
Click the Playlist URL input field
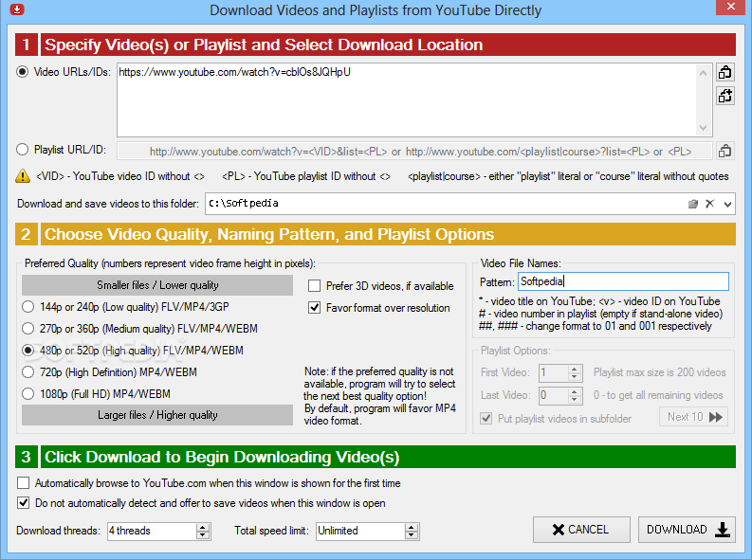pos(414,152)
